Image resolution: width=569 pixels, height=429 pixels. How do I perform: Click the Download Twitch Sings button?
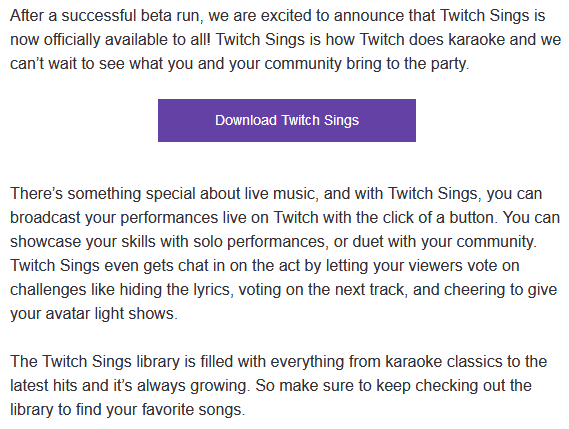pyautogui.click(x=287, y=120)
